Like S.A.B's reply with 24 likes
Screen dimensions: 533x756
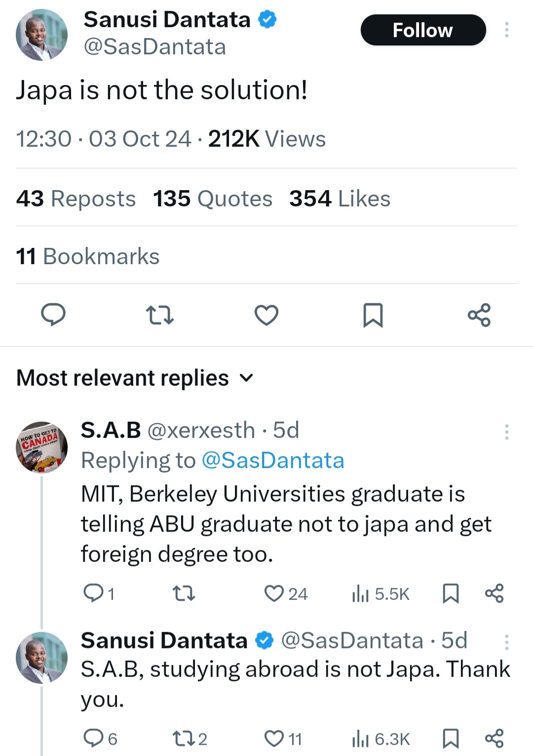[274, 593]
